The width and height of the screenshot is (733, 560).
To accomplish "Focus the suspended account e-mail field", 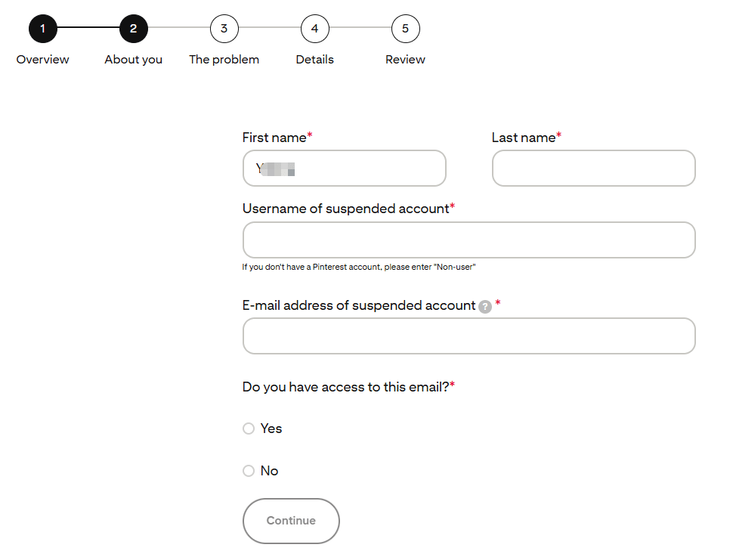I will pos(469,336).
